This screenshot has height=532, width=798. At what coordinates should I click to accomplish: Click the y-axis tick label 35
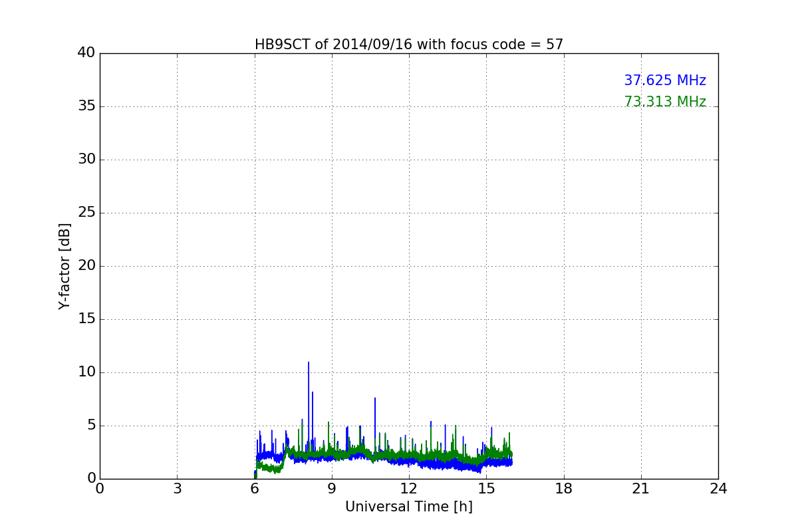pos(86,106)
